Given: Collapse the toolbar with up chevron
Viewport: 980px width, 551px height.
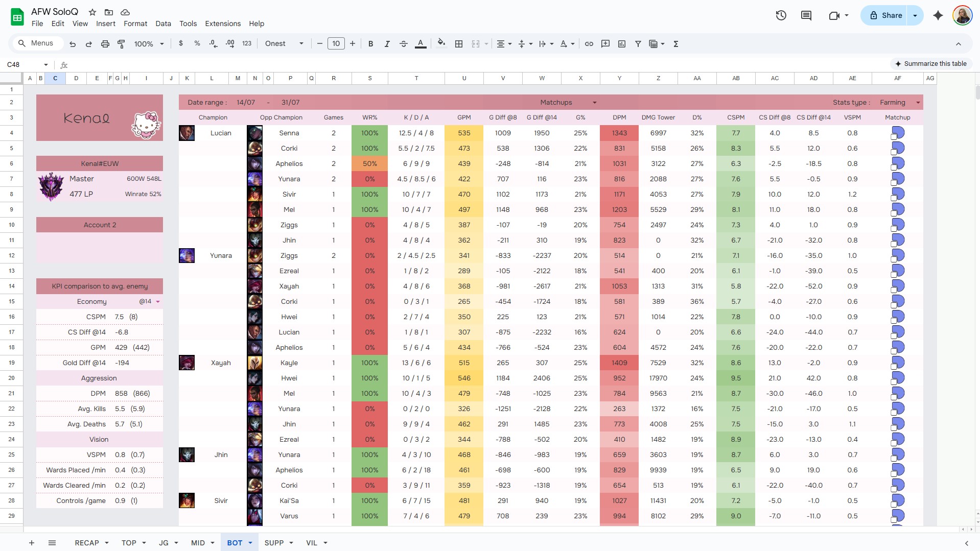Looking at the screenshot, I should 959,44.
